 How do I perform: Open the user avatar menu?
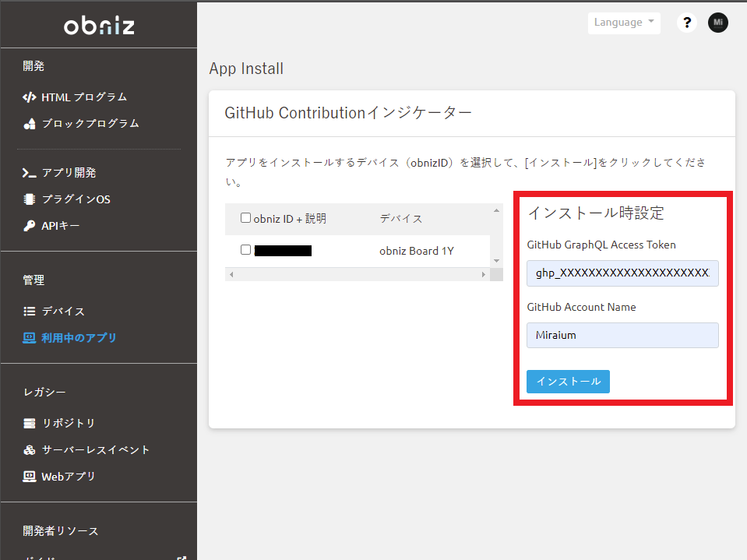pyautogui.click(x=717, y=23)
